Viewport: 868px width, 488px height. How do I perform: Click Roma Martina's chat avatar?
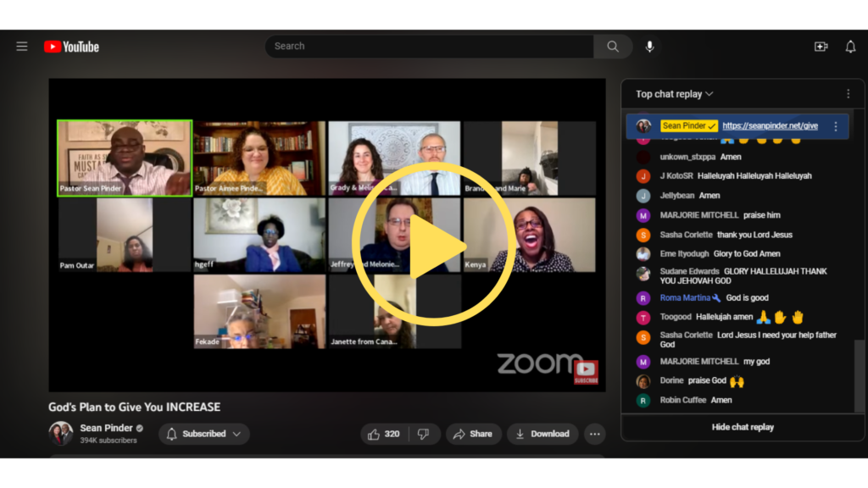click(643, 298)
